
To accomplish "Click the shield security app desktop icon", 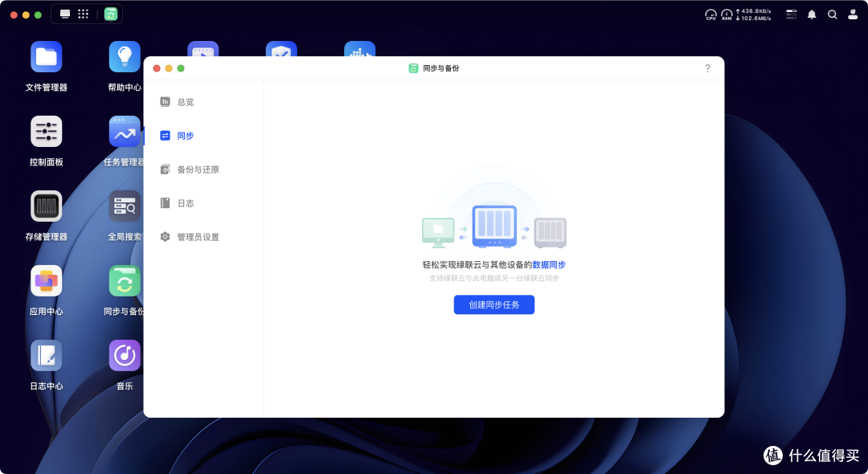I will tap(281, 49).
